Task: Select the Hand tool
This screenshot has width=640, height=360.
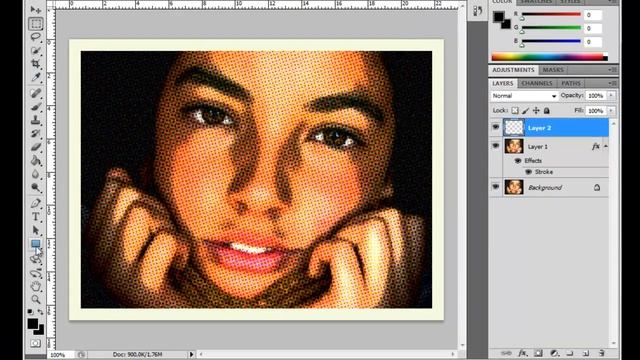Action: [x=36, y=286]
